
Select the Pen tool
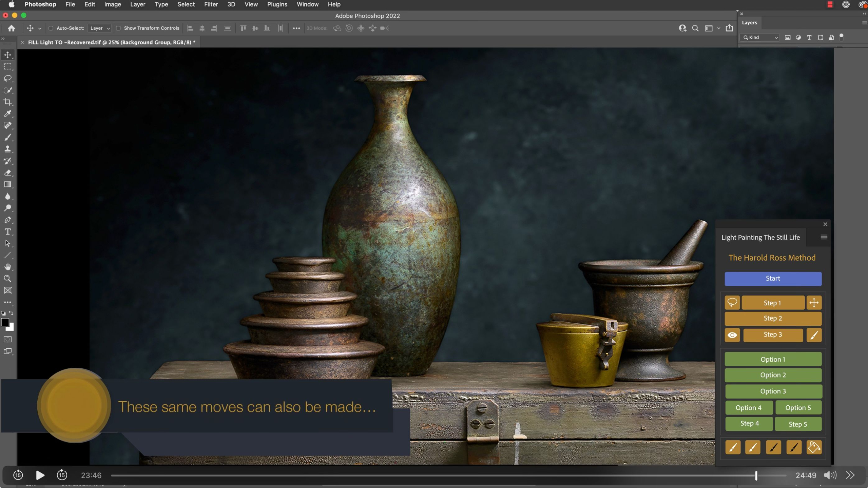click(7, 220)
